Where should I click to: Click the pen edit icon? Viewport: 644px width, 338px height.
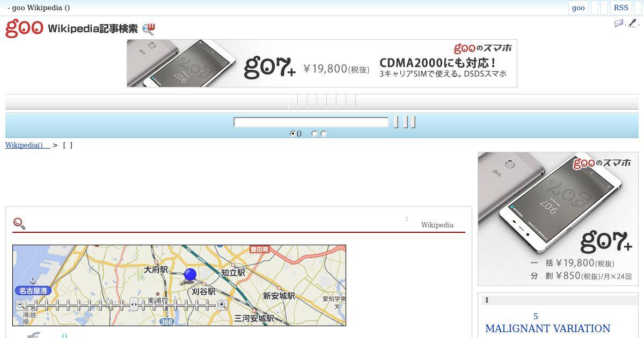pyautogui.click(x=633, y=23)
